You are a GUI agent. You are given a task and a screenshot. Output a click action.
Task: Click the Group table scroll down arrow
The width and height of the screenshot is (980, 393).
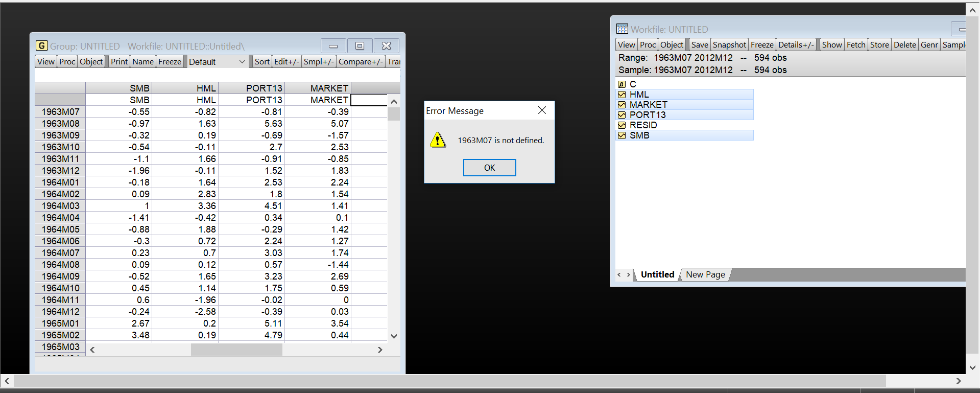point(394,336)
